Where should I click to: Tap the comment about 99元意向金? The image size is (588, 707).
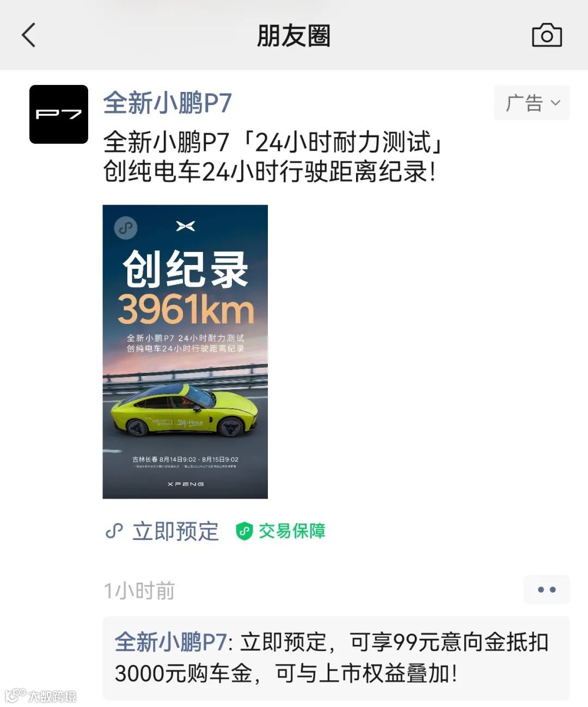coord(336,658)
